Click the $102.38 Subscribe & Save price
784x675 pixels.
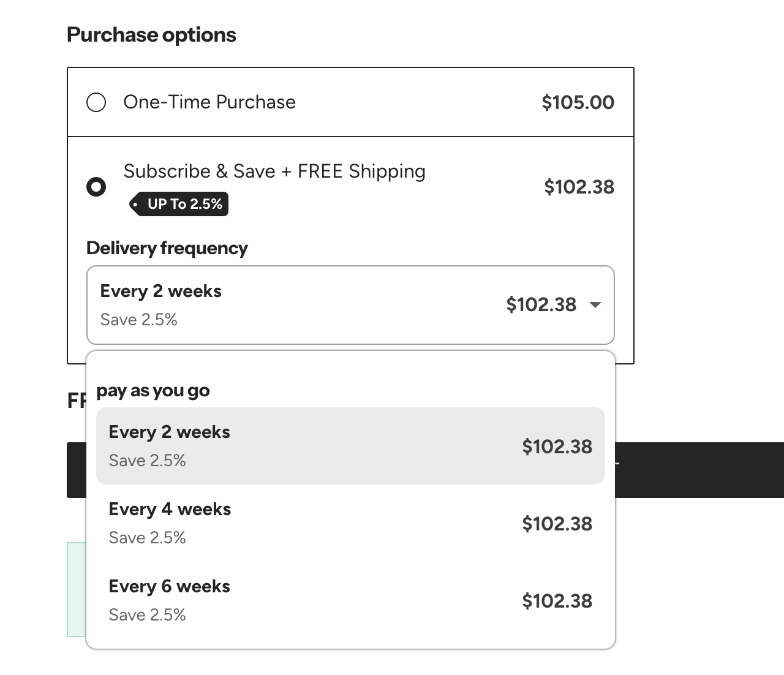point(579,187)
